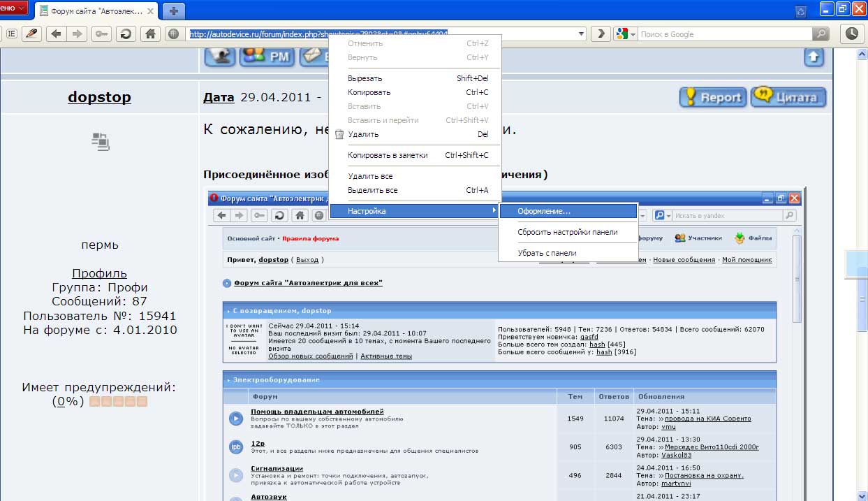Click the pencil edit icon in the toolbar

tap(31, 34)
